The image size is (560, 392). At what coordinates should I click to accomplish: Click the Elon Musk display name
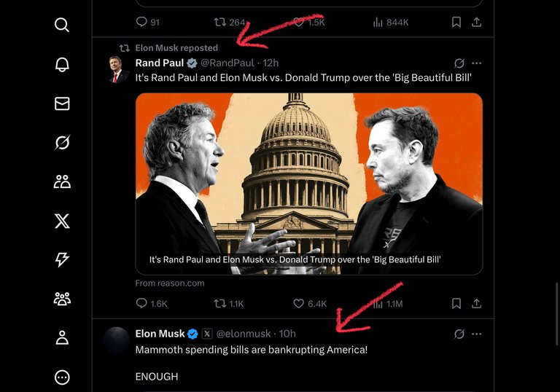coord(160,334)
